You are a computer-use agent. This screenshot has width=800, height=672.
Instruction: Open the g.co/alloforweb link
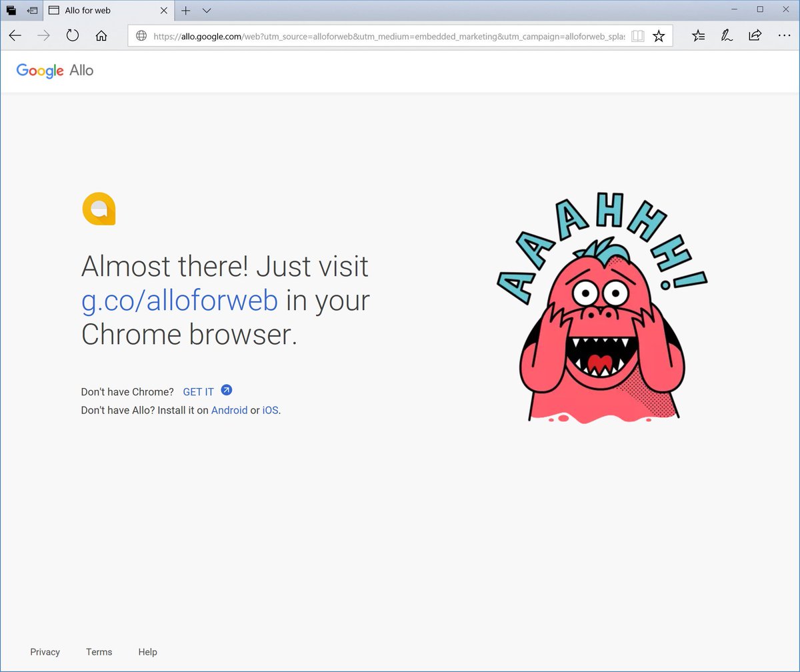tap(179, 300)
